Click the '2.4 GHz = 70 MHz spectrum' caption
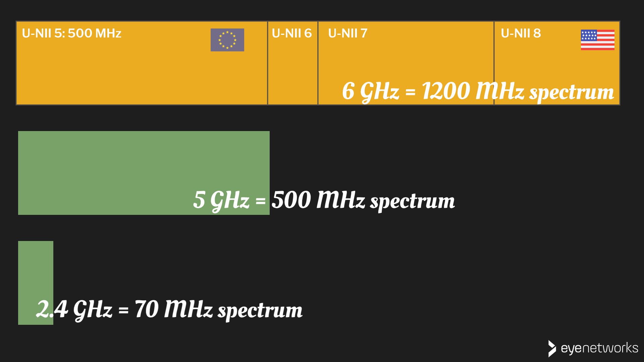Image resolution: width=644 pixels, height=362 pixels. pyautogui.click(x=169, y=309)
